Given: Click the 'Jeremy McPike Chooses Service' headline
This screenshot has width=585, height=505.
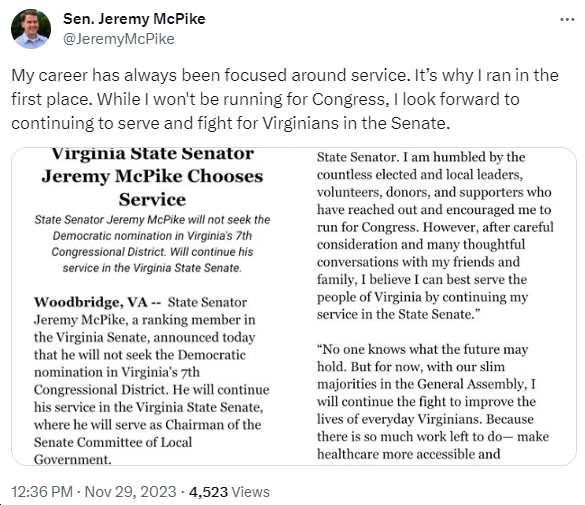Looking at the screenshot, I should [152, 188].
